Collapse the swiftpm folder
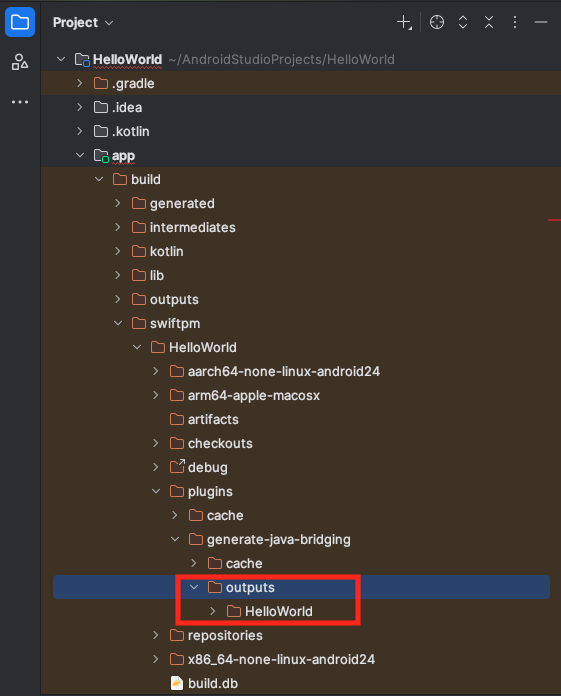The width and height of the screenshot is (561, 696). [x=118, y=323]
